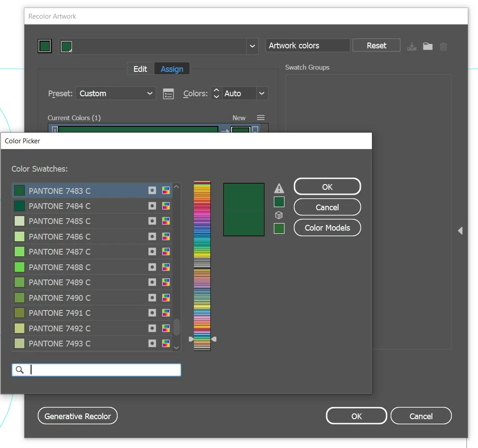Screen dimensions: 478x448
Task: Click the large green color preview box
Action: pos(244,209)
